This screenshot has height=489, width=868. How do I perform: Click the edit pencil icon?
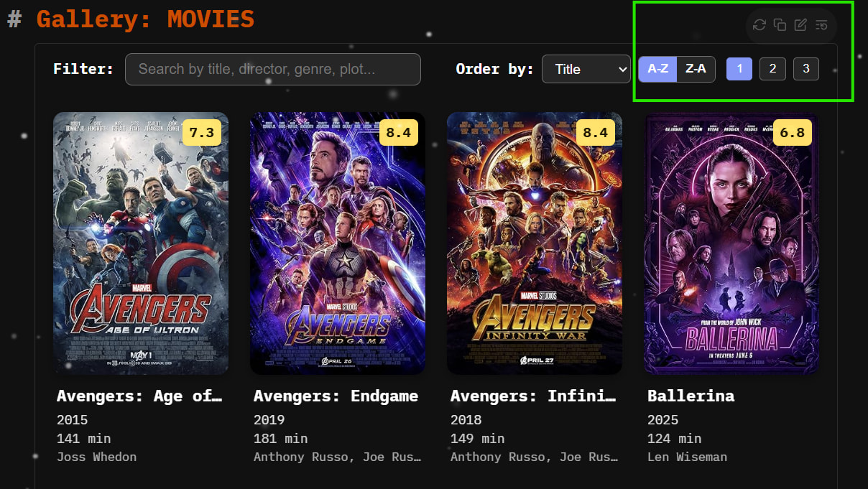click(x=800, y=25)
